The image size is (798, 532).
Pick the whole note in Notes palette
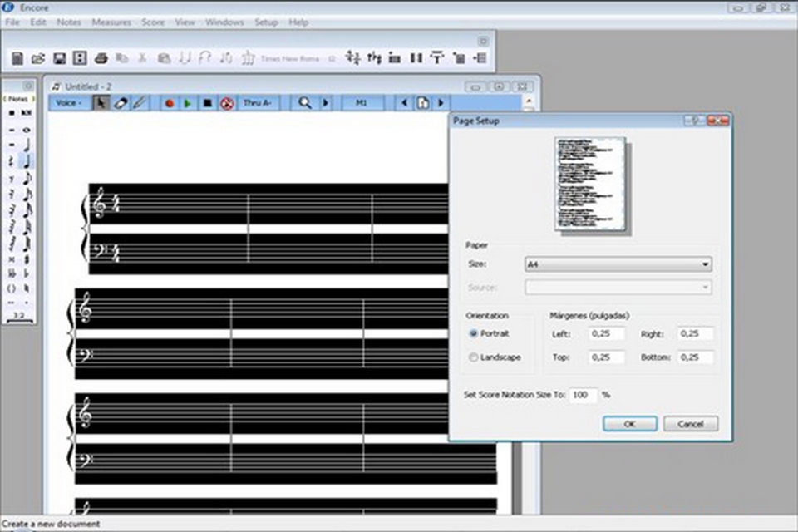pyautogui.click(x=27, y=130)
